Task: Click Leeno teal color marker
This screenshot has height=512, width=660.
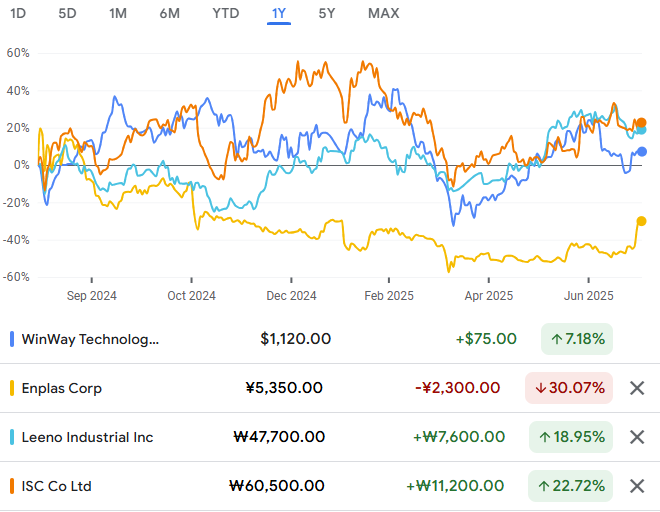Action: pos(12,437)
